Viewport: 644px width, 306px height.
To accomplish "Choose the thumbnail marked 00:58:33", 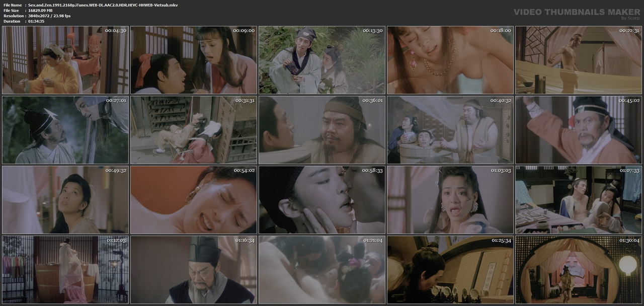I will coord(322,200).
